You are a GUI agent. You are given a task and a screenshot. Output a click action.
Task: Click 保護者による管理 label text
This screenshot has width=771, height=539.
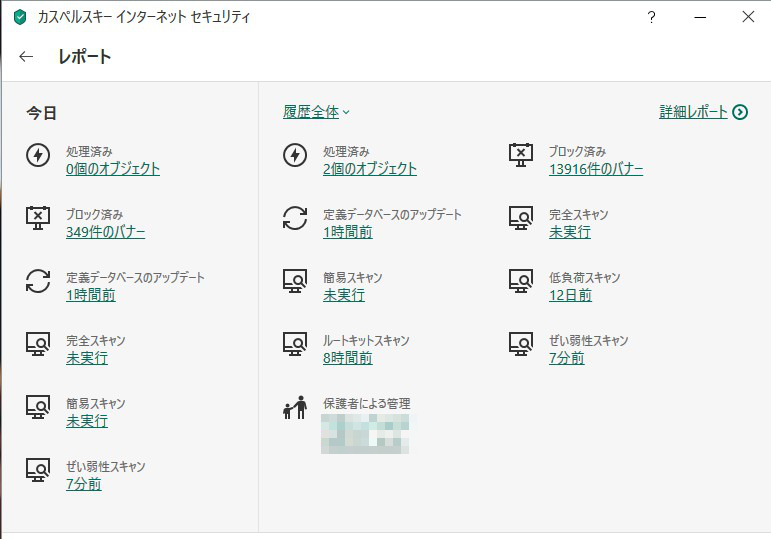point(367,404)
